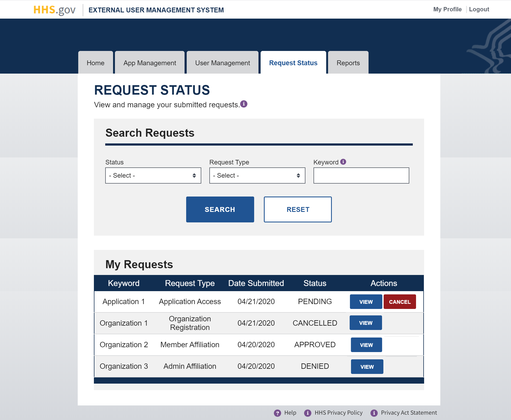The image size is (511, 420).
Task: Switch to the Reports tab
Action: click(x=348, y=63)
